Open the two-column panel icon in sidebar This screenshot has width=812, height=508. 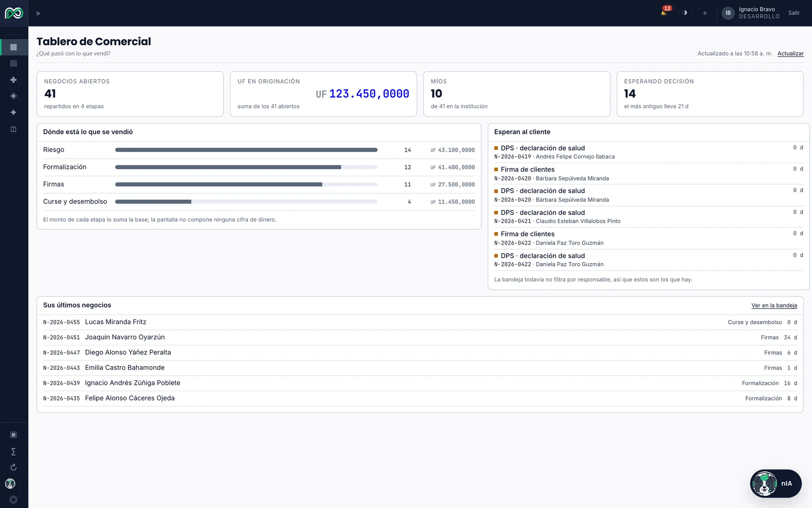point(14,129)
